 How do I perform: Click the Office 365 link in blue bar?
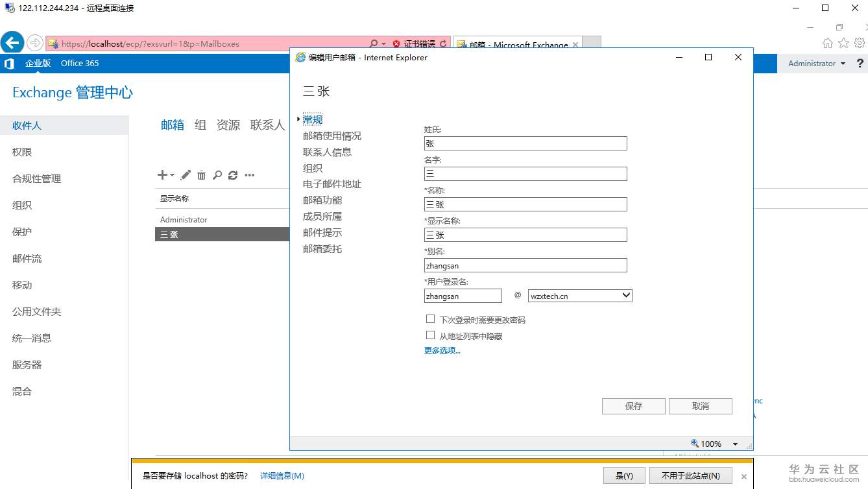80,63
